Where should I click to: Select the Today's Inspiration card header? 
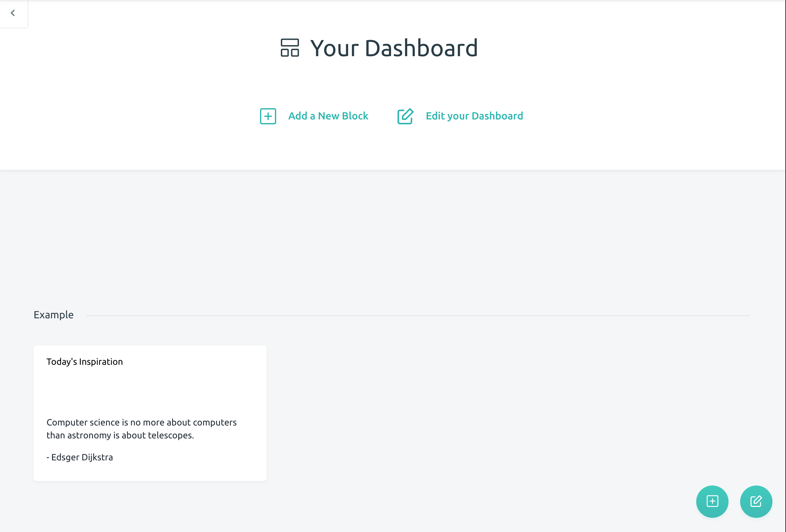click(x=85, y=361)
